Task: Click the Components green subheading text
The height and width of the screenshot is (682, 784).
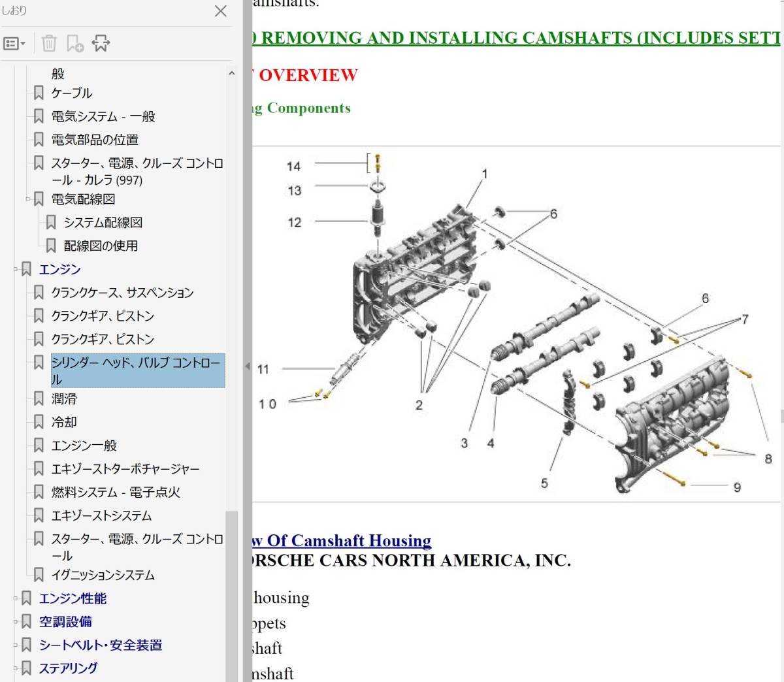Action: 309,108
